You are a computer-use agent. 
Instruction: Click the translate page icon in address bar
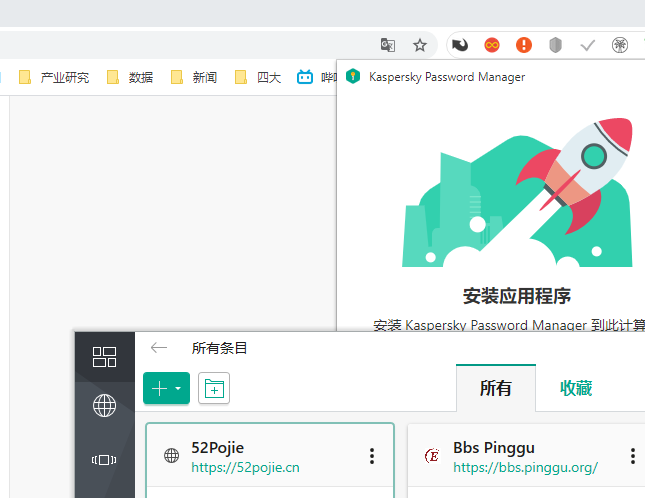click(x=388, y=45)
